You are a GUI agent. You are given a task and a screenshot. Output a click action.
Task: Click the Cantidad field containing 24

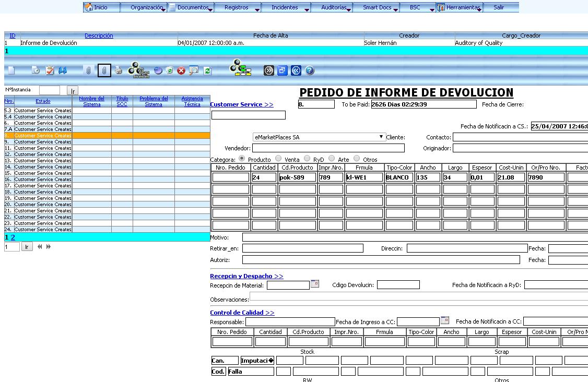[x=264, y=177]
